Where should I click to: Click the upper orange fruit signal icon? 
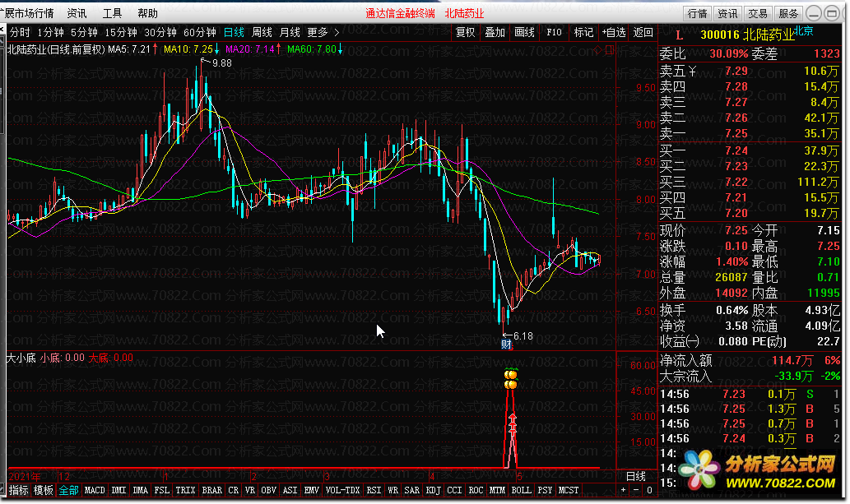coord(511,374)
